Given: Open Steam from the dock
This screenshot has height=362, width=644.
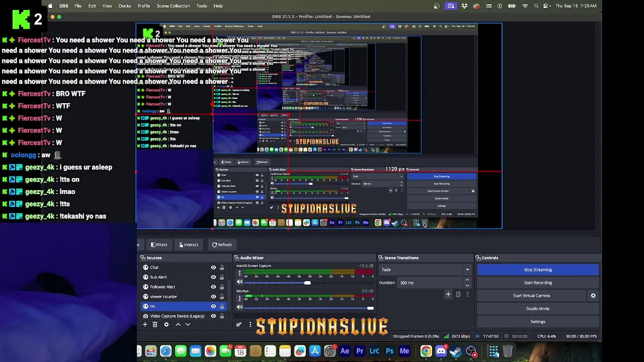Looking at the screenshot, I should click(x=456, y=351).
